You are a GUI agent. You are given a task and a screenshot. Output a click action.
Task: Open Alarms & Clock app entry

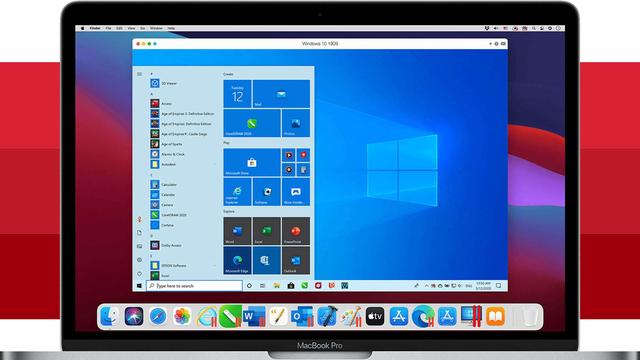167,154
